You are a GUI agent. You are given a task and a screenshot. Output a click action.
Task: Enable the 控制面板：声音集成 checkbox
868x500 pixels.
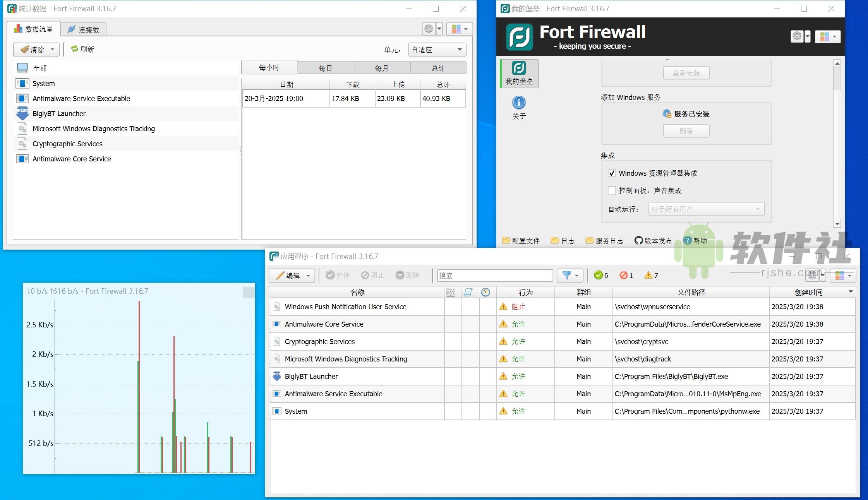(x=612, y=190)
